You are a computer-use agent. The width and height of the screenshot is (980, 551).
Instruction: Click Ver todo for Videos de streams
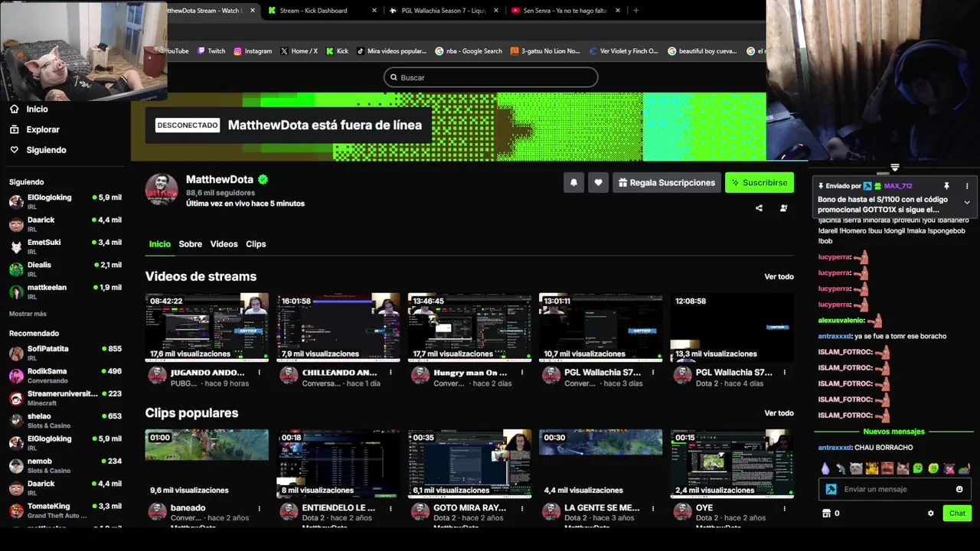point(779,276)
